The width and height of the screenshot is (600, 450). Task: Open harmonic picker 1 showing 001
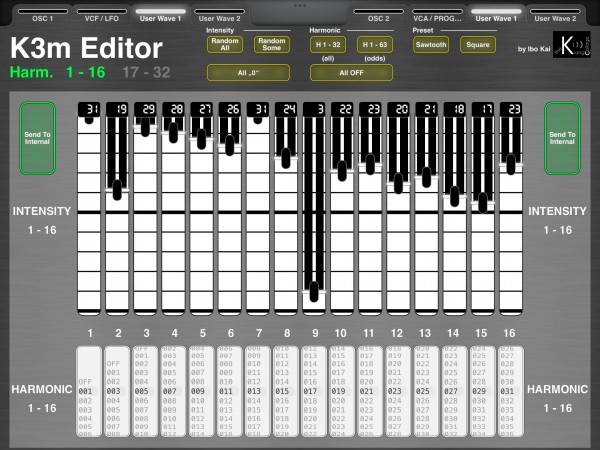89,391
